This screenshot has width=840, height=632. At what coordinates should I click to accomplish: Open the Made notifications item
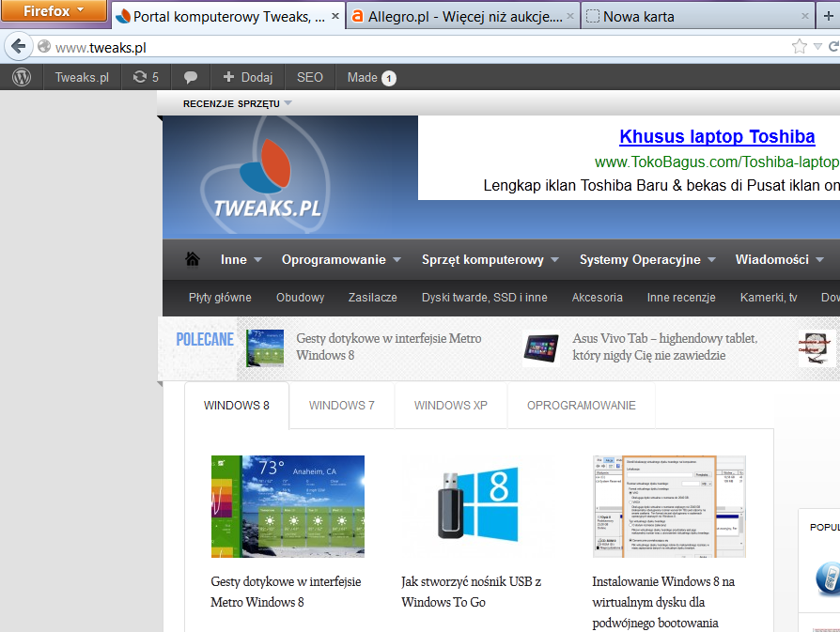pyautogui.click(x=372, y=78)
